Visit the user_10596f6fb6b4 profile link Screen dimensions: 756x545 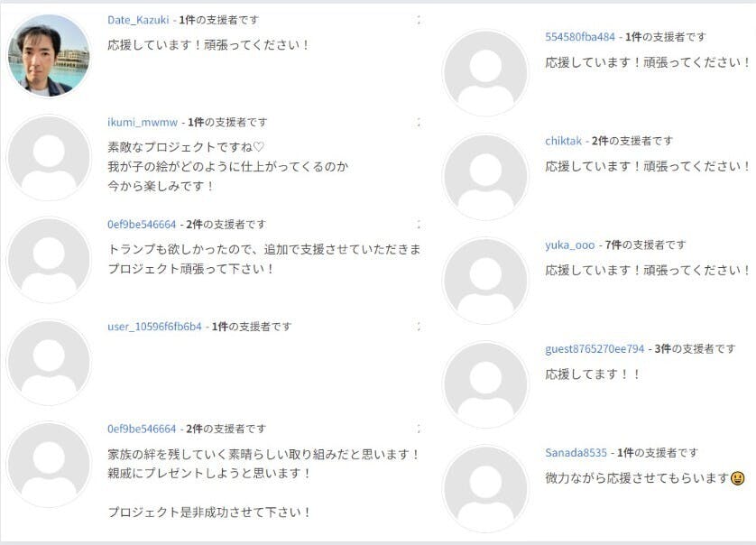click(x=154, y=327)
